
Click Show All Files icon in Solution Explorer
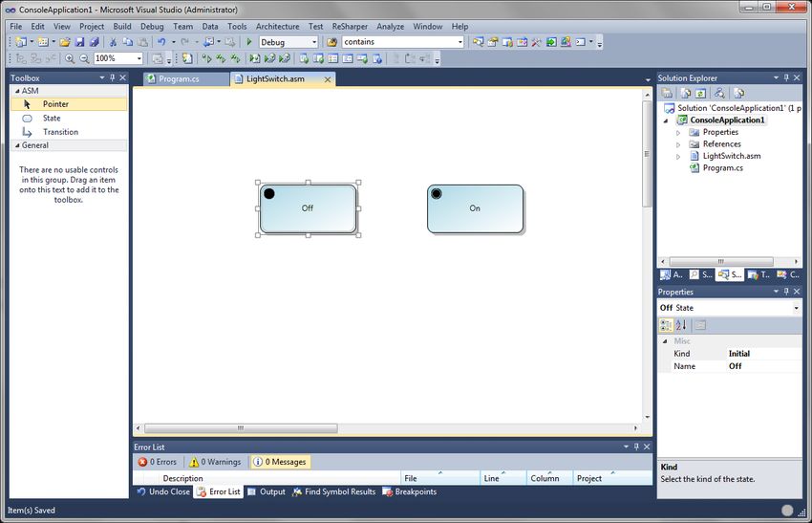[686, 94]
